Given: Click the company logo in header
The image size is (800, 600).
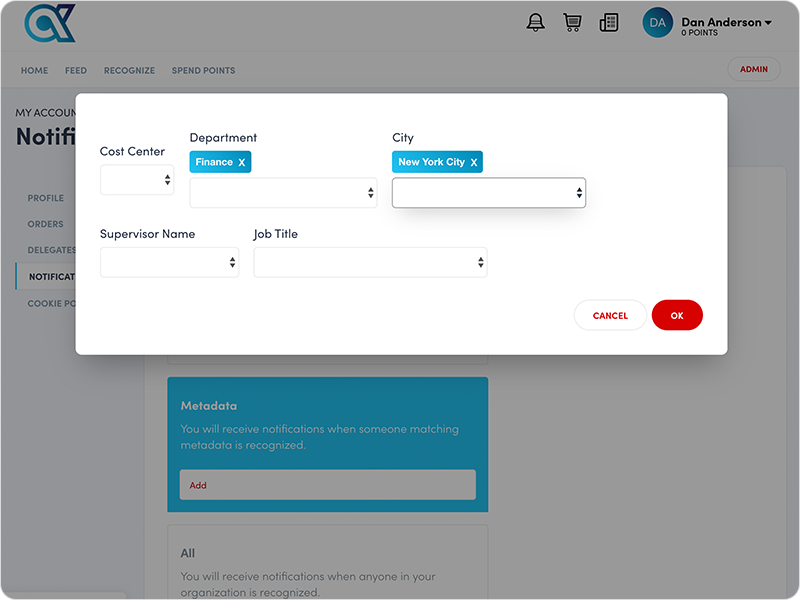Looking at the screenshot, I should [50, 22].
